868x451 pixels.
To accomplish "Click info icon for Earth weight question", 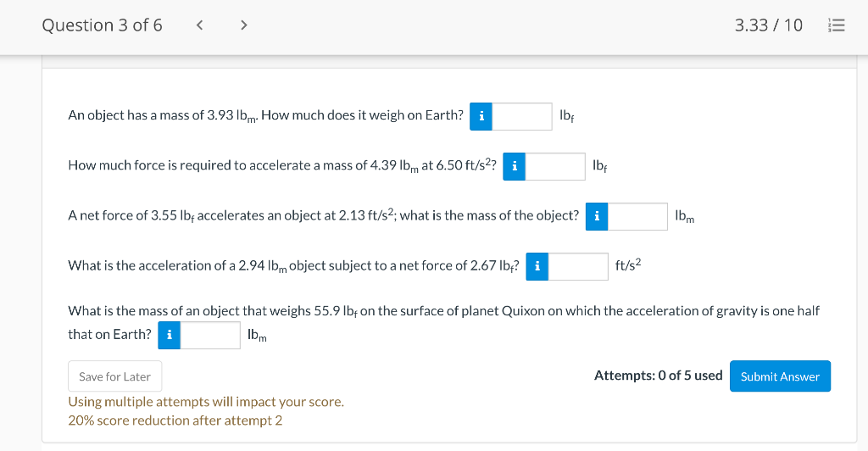I will tap(481, 116).
